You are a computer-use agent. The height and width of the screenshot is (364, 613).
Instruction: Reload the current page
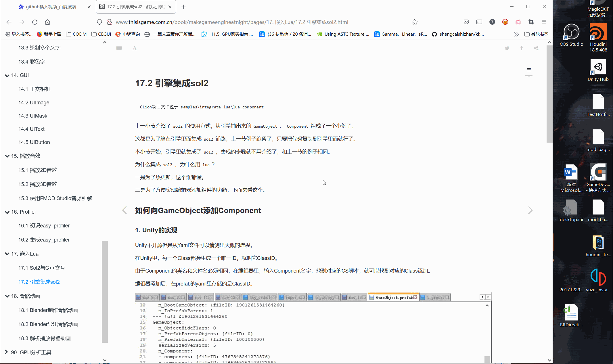tap(35, 22)
